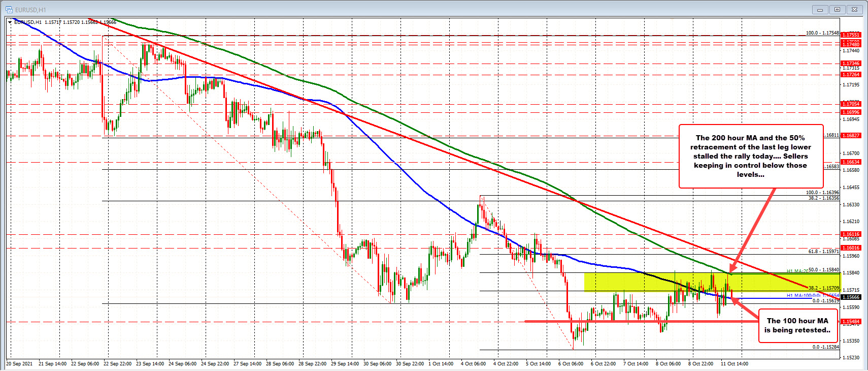This screenshot has height=371, width=868.
Task: Click the 1.16210 value on price scale
Action: click(x=851, y=222)
